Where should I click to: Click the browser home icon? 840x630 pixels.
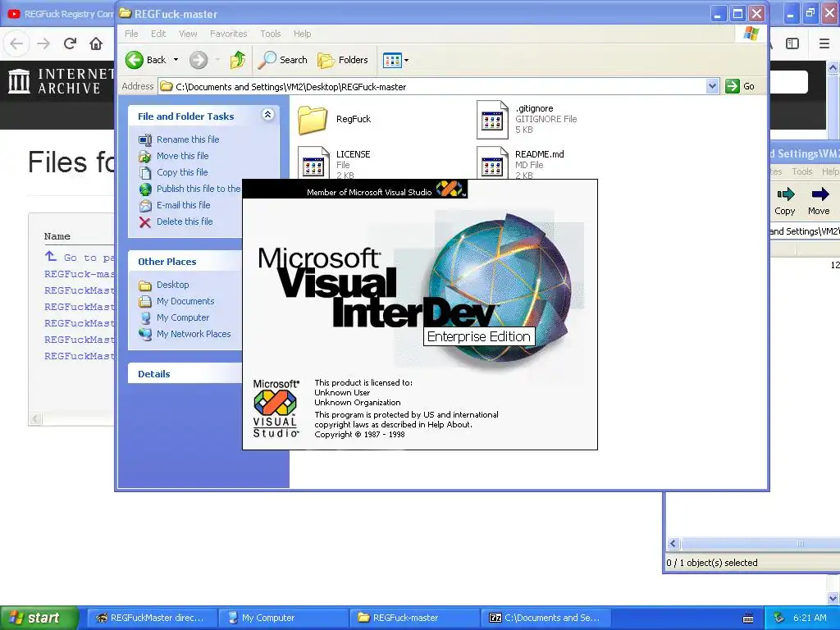tap(96, 43)
